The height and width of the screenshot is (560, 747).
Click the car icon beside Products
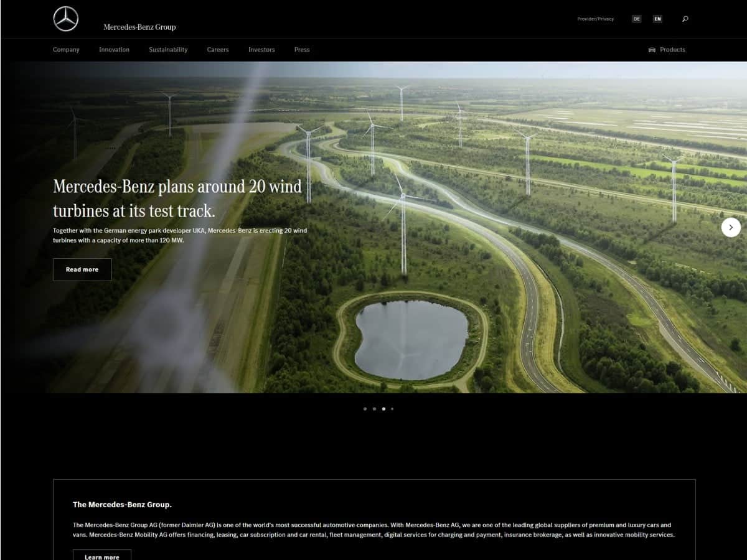coord(652,50)
